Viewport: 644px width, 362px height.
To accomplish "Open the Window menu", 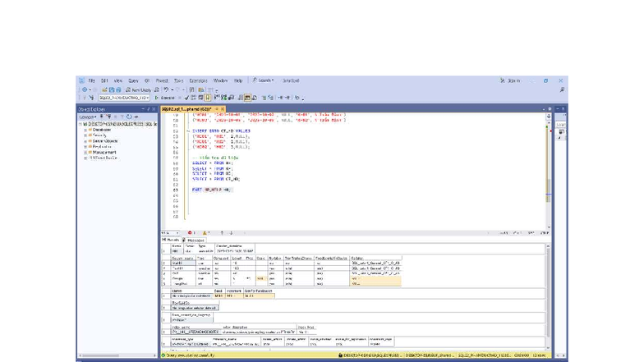I will (220, 80).
